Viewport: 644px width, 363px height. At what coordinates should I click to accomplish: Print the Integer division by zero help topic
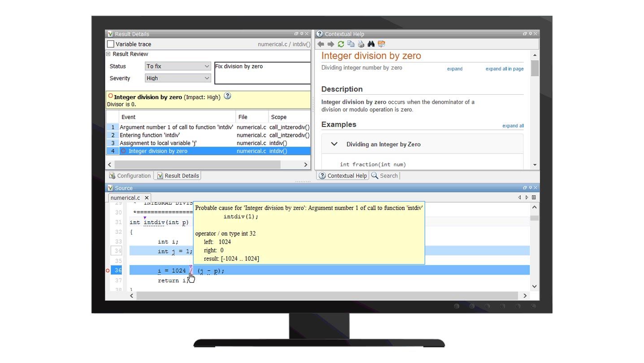(x=361, y=44)
